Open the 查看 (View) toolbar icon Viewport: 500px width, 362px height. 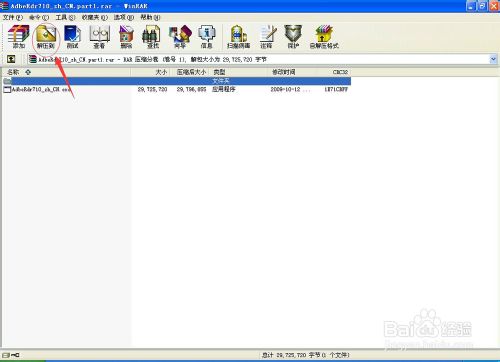(99, 37)
